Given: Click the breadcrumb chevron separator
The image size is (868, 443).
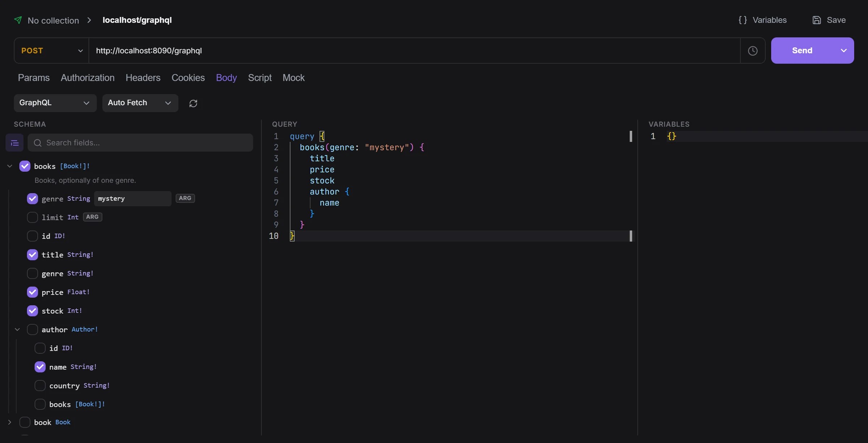Looking at the screenshot, I should pyautogui.click(x=89, y=20).
